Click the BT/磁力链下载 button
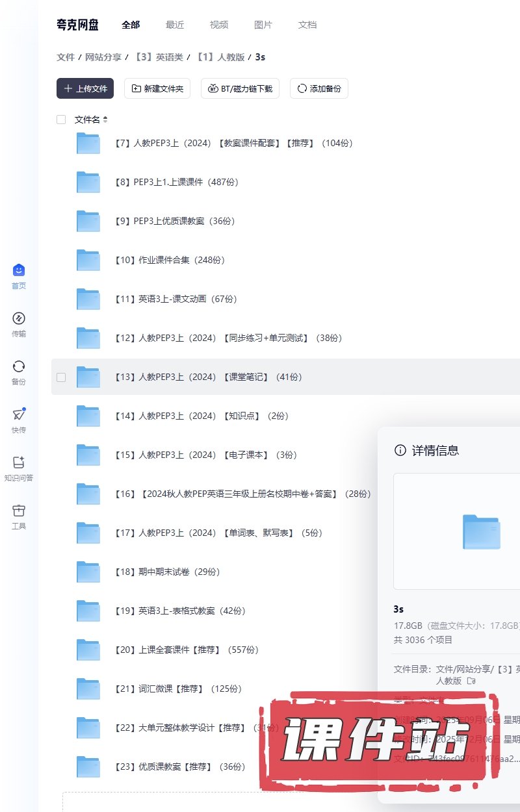520x812 pixels. [240, 88]
